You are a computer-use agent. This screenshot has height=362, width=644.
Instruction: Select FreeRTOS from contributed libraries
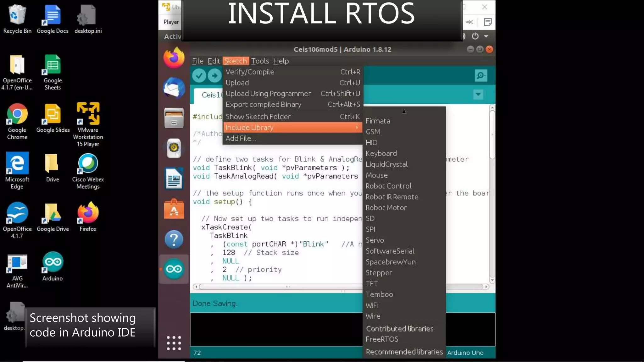tap(382, 339)
